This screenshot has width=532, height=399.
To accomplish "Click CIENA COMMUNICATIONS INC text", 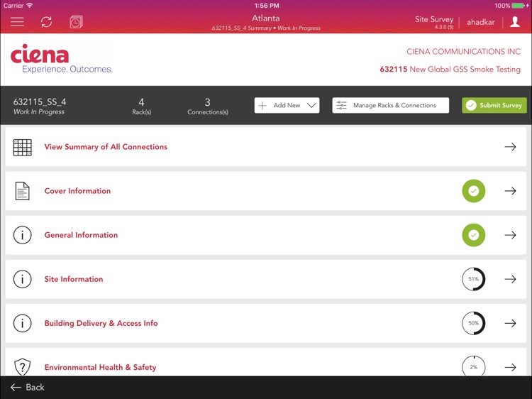I will pos(463,52).
